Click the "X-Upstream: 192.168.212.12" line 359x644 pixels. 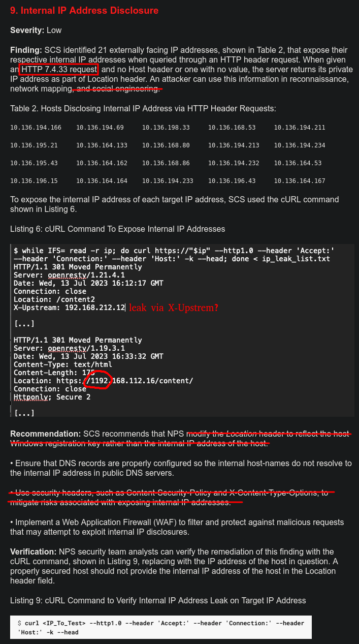pos(70,308)
